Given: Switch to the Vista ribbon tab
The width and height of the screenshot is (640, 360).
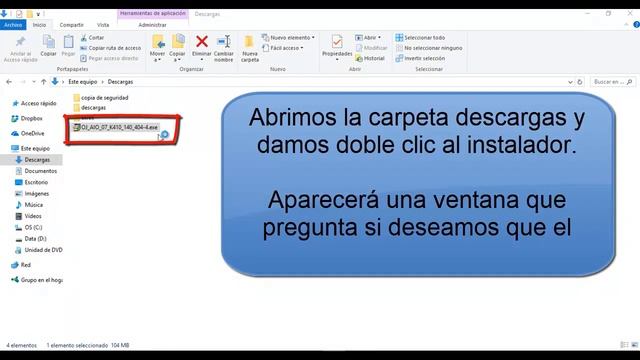Looking at the screenshot, I should [x=103, y=25].
